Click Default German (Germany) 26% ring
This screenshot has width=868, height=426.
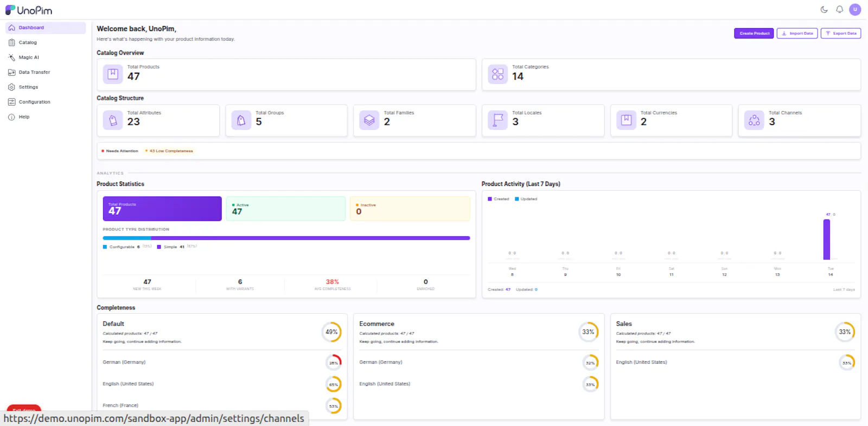[x=334, y=363]
